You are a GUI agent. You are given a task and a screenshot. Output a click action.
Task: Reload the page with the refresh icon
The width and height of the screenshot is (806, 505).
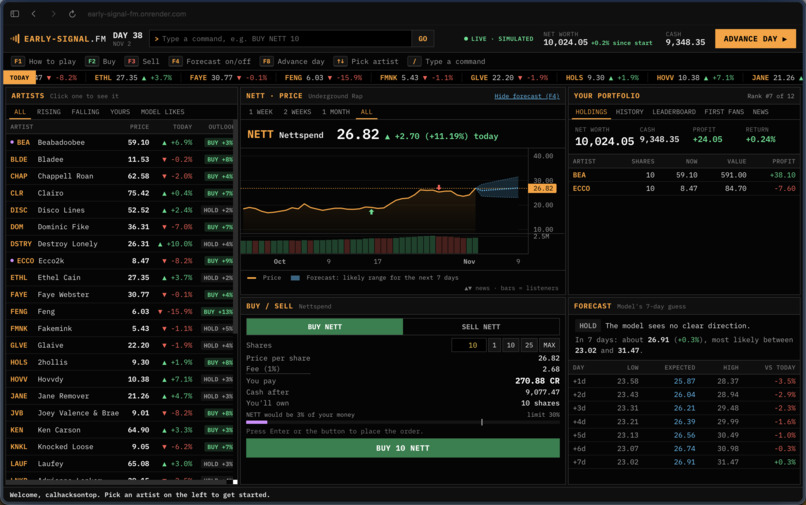click(72, 14)
